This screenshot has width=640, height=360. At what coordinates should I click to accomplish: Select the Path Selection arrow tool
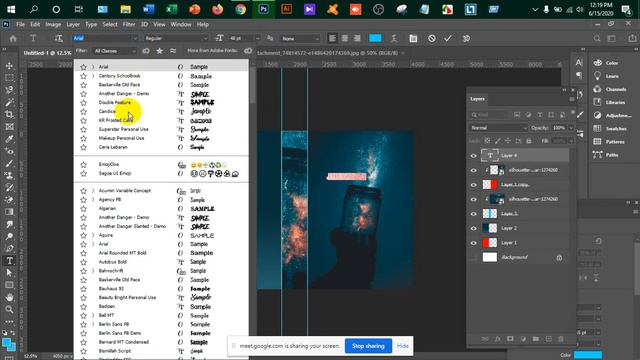point(9,273)
